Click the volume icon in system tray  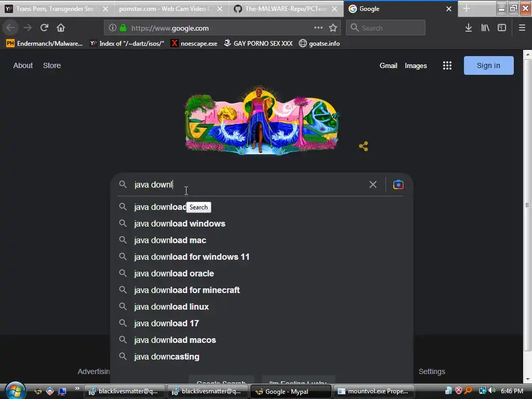coord(493,391)
